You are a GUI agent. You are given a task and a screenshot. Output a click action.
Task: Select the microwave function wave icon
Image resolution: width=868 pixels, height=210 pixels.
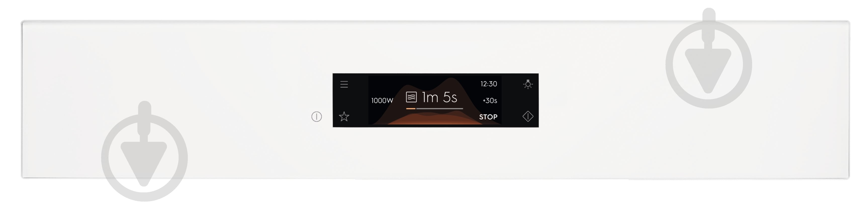point(412,97)
